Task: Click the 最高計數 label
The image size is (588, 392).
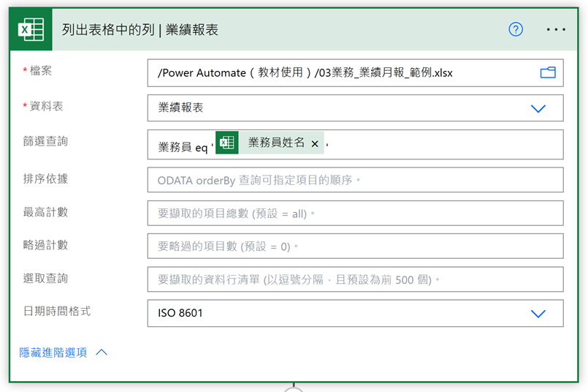Action: pos(45,212)
